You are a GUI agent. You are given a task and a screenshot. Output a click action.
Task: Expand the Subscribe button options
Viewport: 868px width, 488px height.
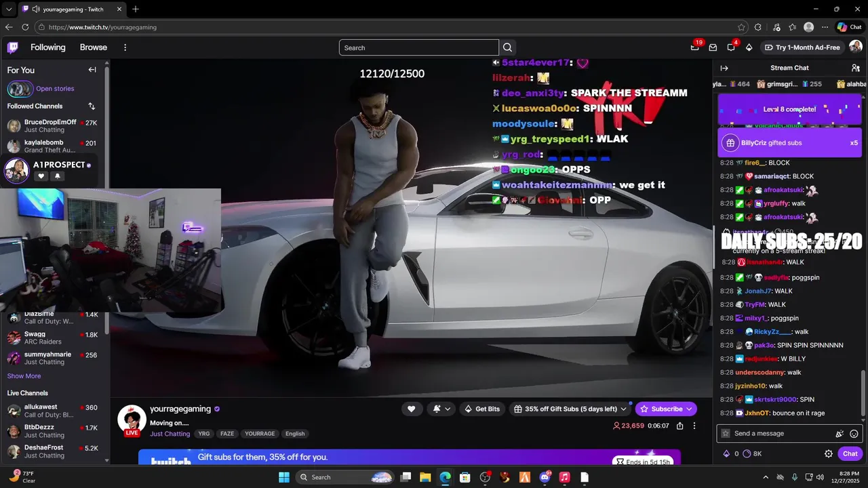click(x=689, y=409)
